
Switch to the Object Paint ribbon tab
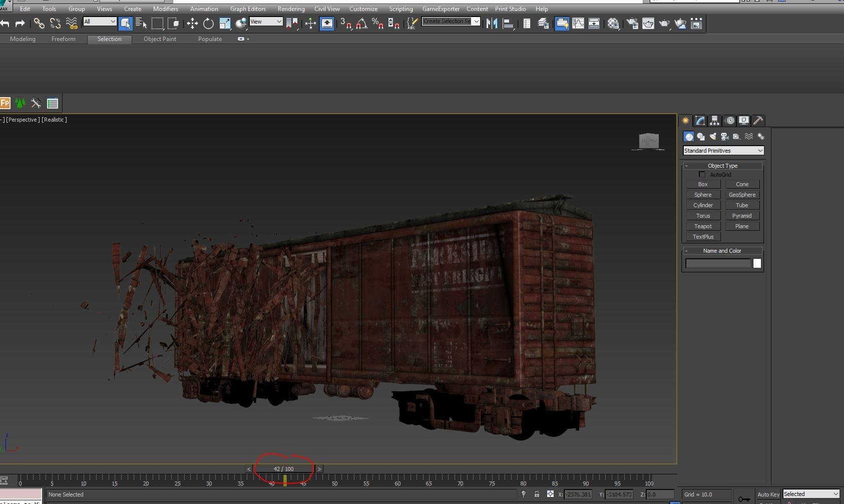(x=160, y=39)
